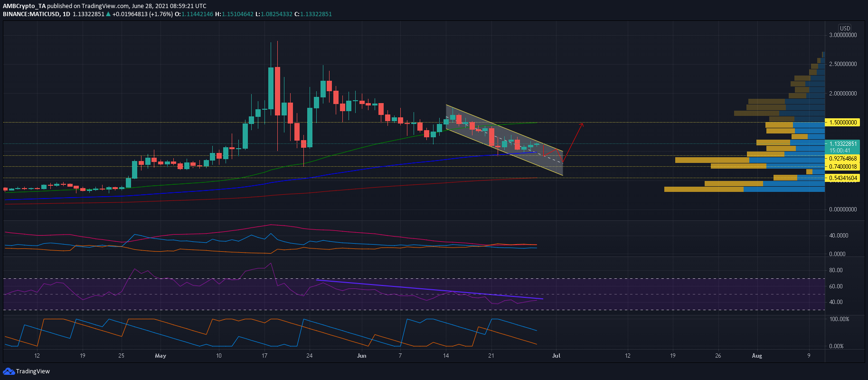This screenshot has height=380, width=868.
Task: Click the USD currency label
Action: click(845, 28)
